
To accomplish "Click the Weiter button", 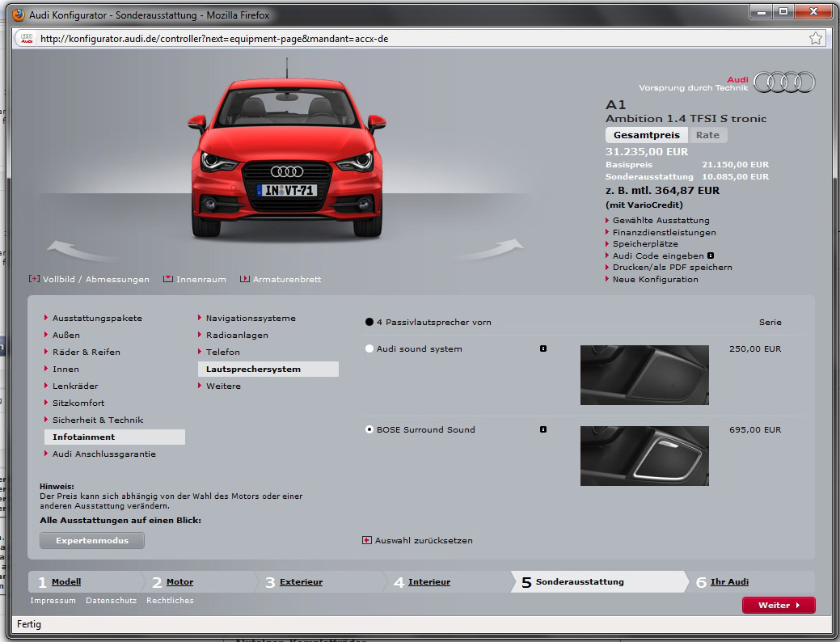I will coord(779,605).
